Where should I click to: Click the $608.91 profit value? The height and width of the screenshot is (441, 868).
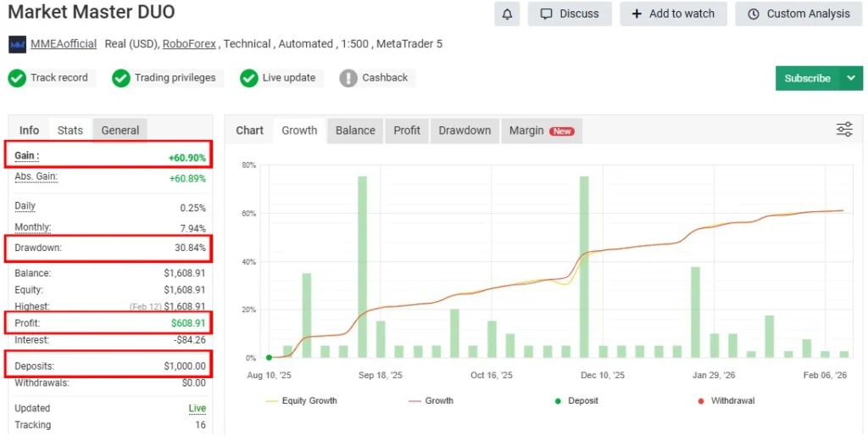point(188,323)
